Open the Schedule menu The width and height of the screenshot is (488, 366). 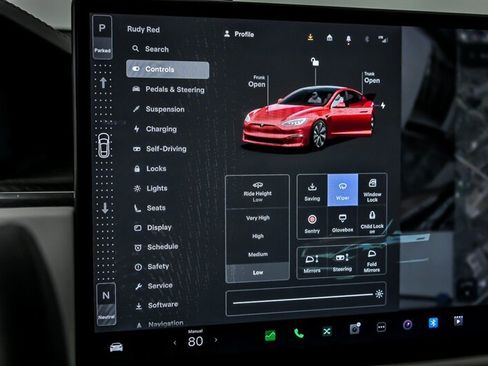[156, 247]
